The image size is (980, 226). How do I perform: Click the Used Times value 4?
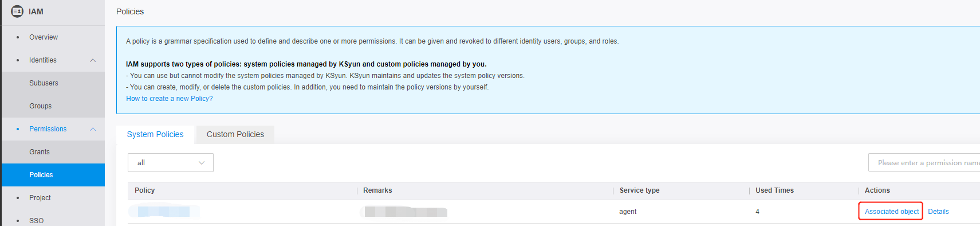757,212
